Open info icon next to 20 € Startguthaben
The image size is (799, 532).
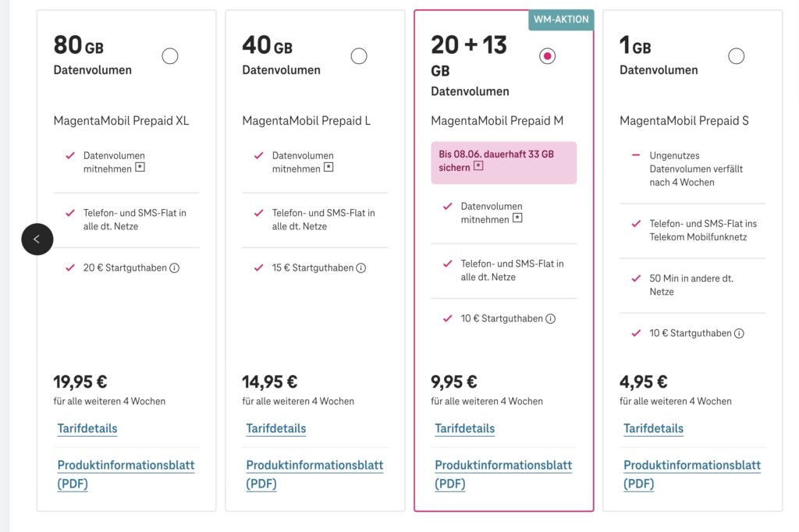click(174, 268)
